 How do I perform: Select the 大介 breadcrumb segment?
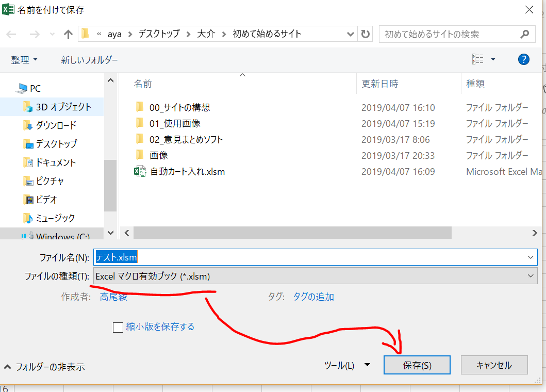click(206, 34)
